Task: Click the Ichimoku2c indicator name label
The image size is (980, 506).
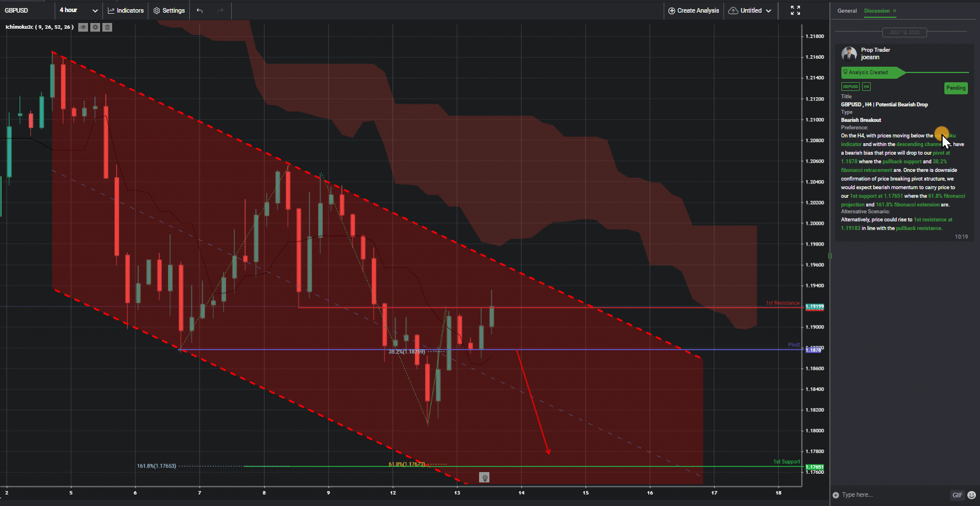Action: point(39,27)
